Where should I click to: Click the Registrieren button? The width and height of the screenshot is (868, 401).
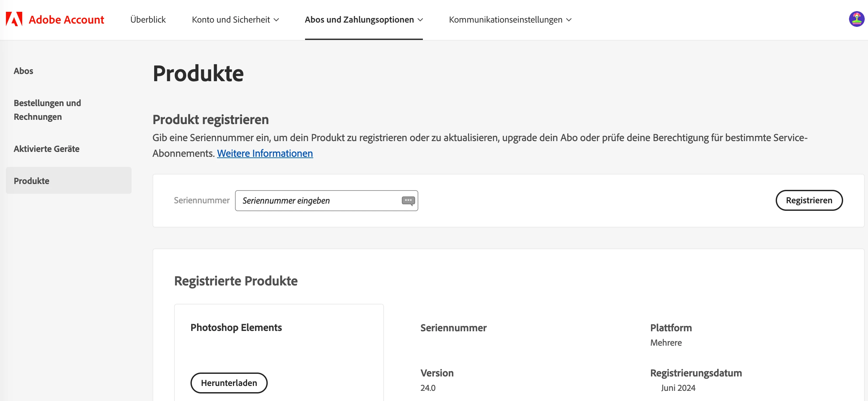coord(809,200)
